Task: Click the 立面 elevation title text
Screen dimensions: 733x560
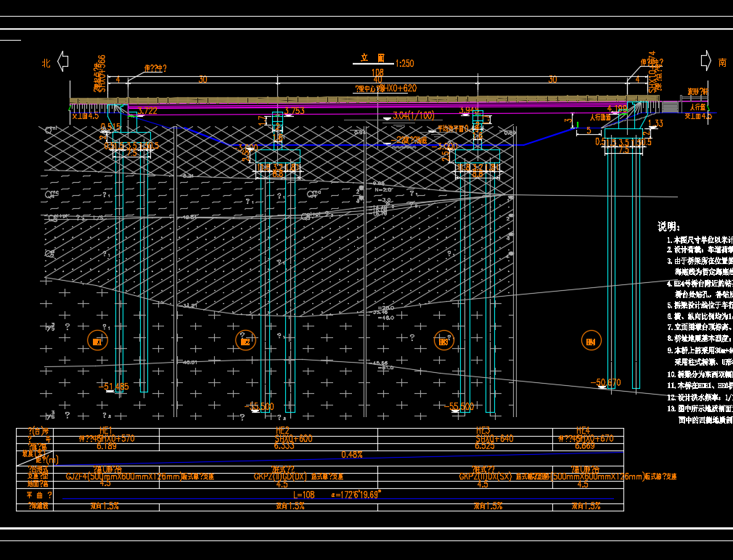Action: 372,58
